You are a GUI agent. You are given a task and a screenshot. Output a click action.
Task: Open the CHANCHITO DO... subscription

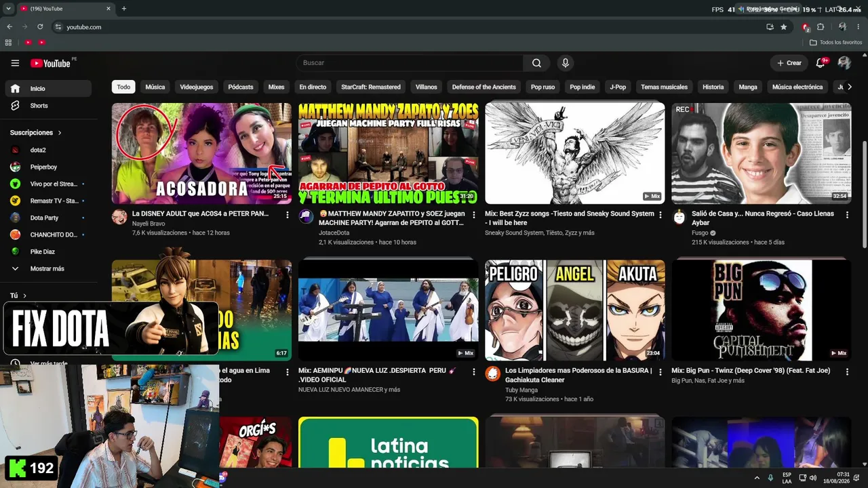pyautogui.click(x=47, y=235)
